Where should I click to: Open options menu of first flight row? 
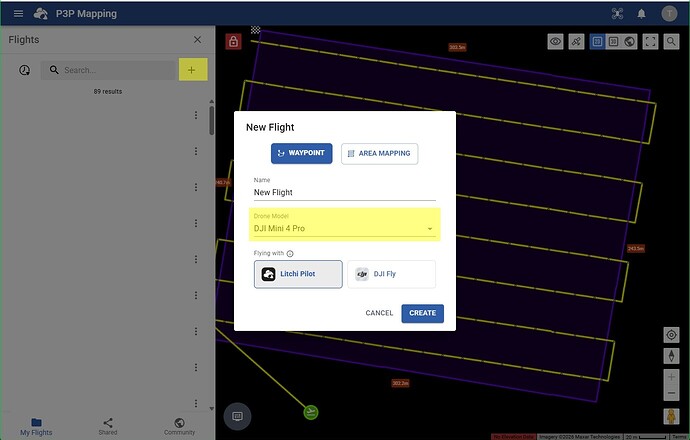click(x=196, y=115)
